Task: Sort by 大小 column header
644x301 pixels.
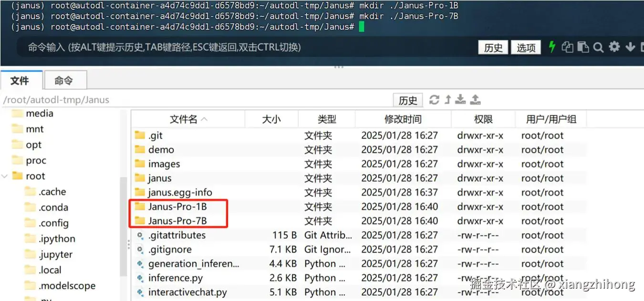Action: pos(271,119)
